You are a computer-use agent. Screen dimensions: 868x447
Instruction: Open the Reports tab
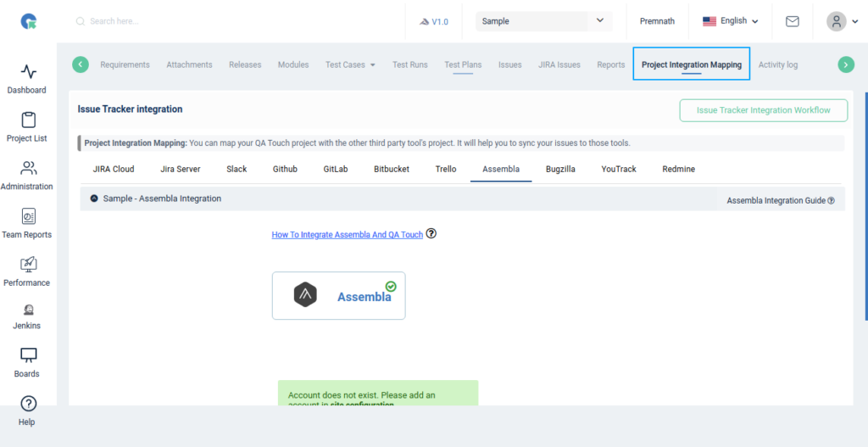pos(610,64)
